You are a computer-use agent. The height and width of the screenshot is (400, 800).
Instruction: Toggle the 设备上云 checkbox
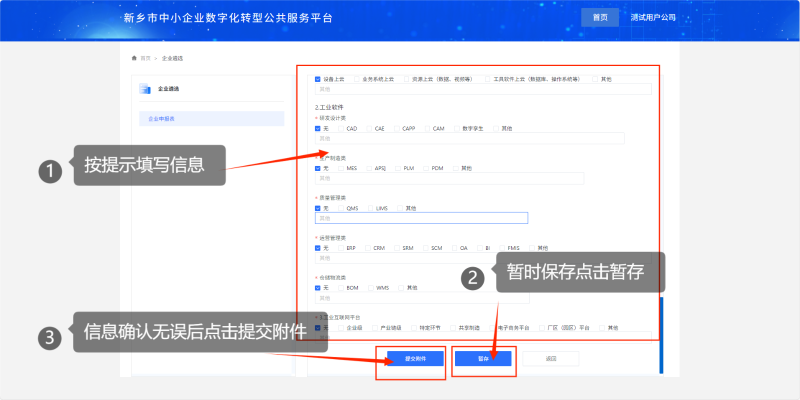tap(318, 78)
